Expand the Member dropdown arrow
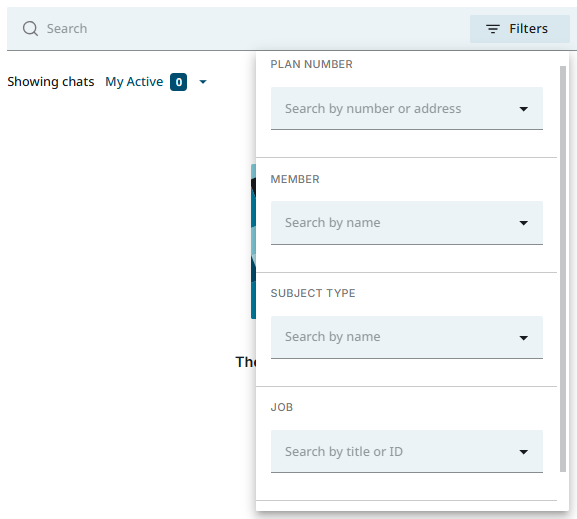 click(523, 223)
